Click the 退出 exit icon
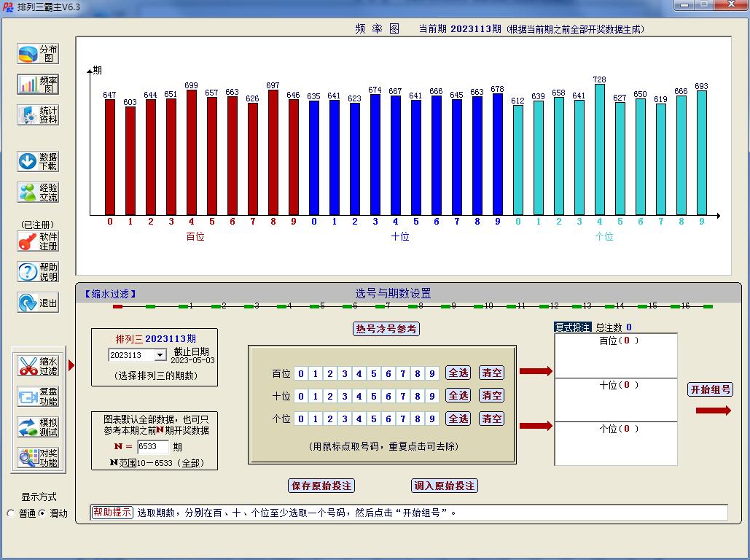This screenshot has width=750, height=560. (x=38, y=303)
